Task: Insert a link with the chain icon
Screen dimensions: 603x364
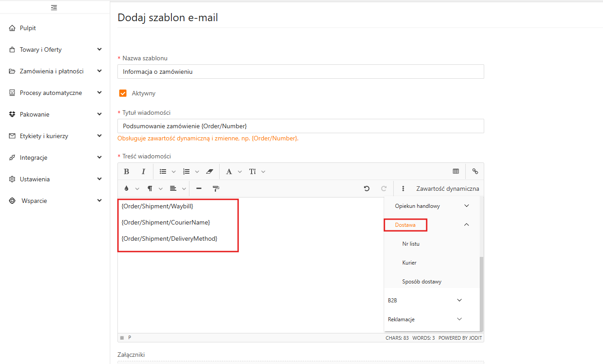Action: point(475,171)
